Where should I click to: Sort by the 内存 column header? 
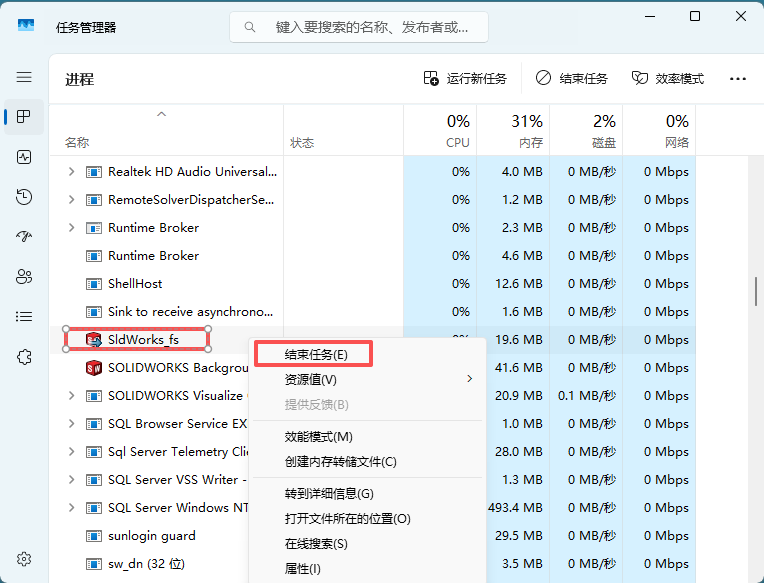tap(513, 130)
